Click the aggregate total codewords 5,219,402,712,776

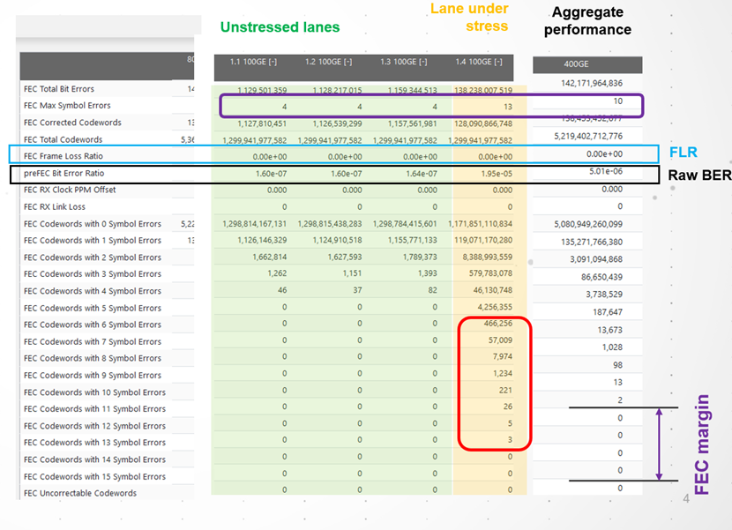pos(588,136)
